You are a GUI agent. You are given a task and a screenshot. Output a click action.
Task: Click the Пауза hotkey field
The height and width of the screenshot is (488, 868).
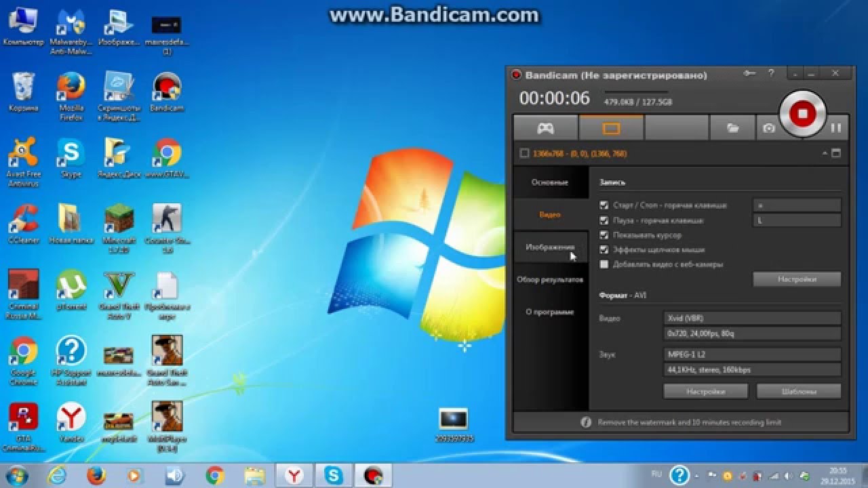[x=797, y=220]
